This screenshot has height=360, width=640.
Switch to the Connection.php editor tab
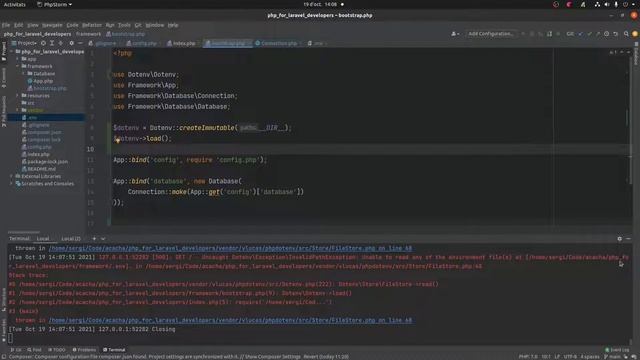278,43
